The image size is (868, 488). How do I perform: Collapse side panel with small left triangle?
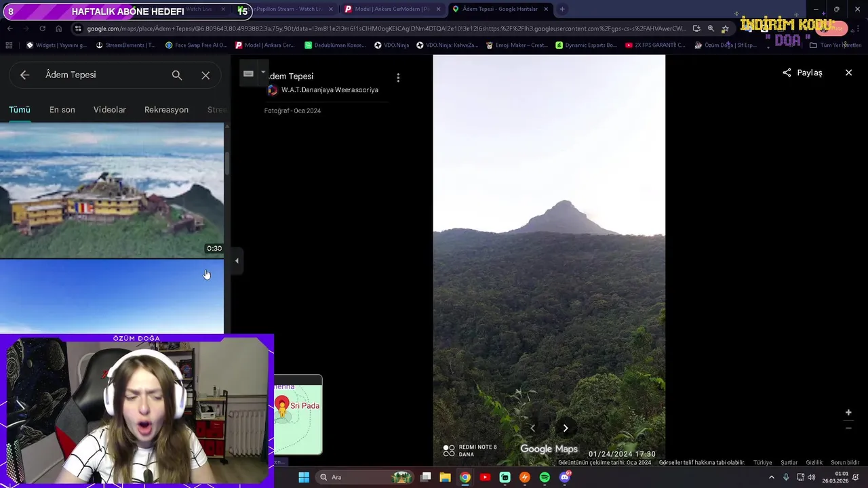pyautogui.click(x=237, y=260)
